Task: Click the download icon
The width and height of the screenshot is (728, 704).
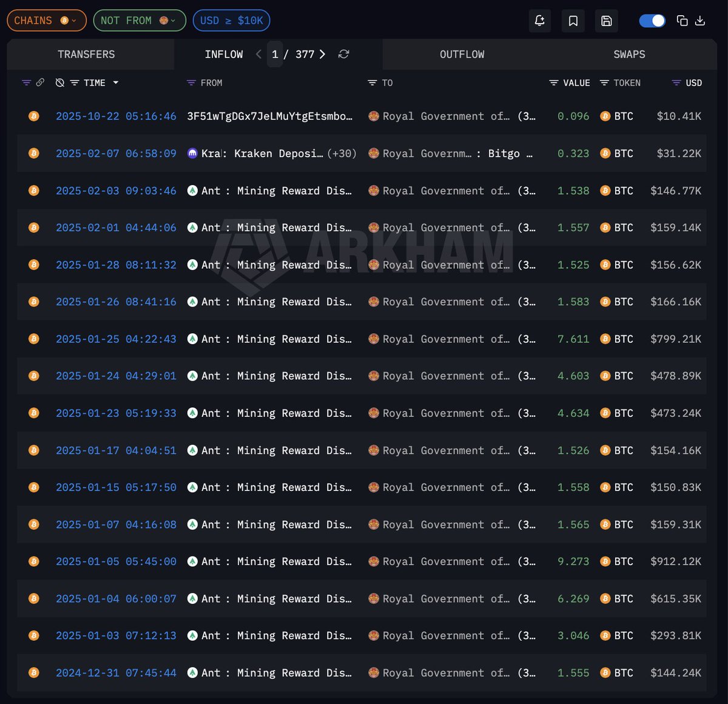Action: (x=700, y=21)
